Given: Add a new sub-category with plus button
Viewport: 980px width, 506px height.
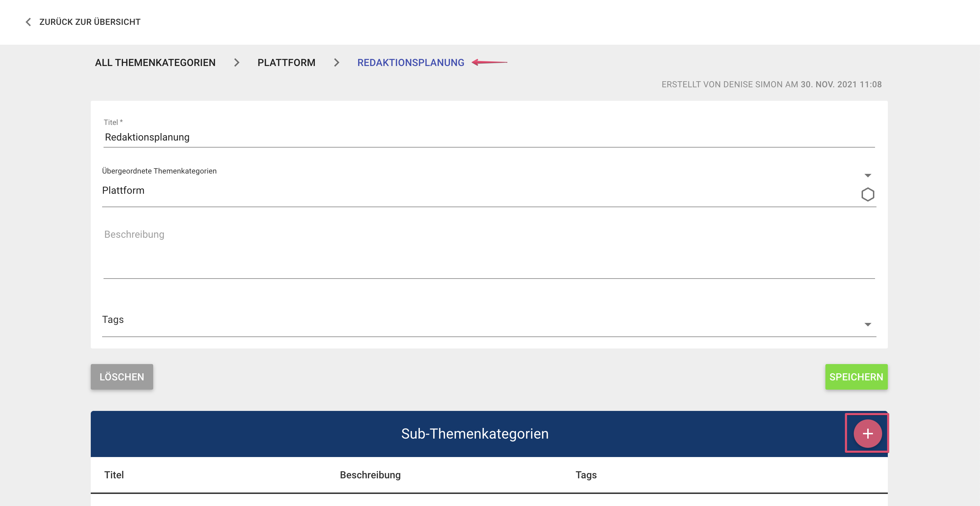Looking at the screenshot, I should [867, 433].
